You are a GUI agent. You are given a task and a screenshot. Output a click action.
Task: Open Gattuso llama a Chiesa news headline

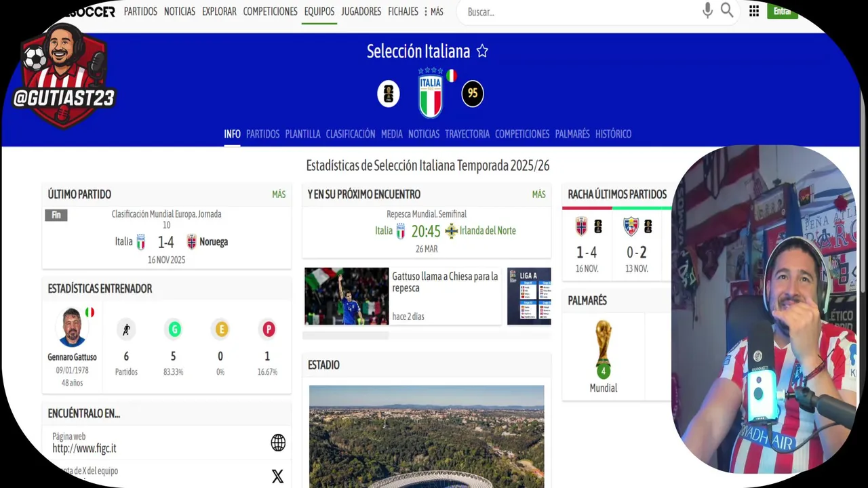[x=445, y=282]
